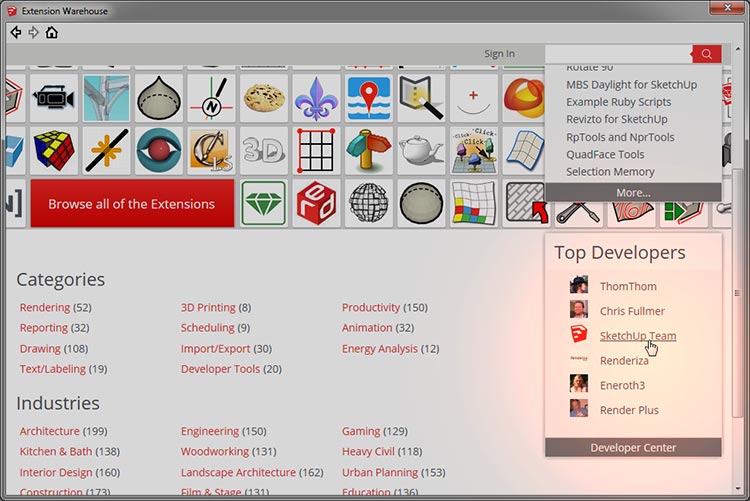Open the video camera extension icon
Screen dimensions: 750x501
tap(54, 98)
